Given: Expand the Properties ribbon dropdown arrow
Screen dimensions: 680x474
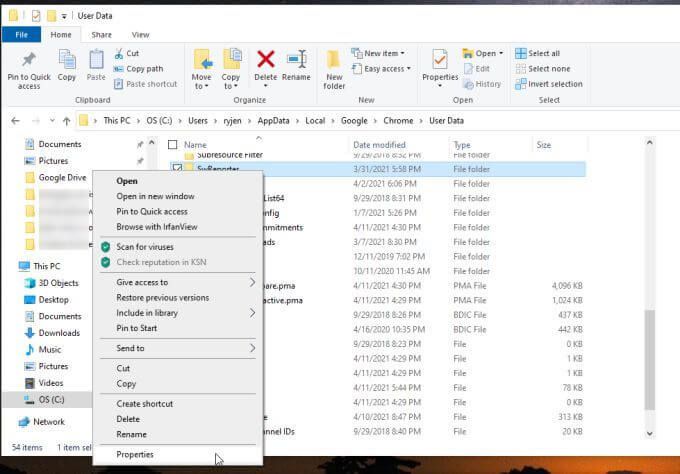Looking at the screenshot, I should (x=440, y=86).
